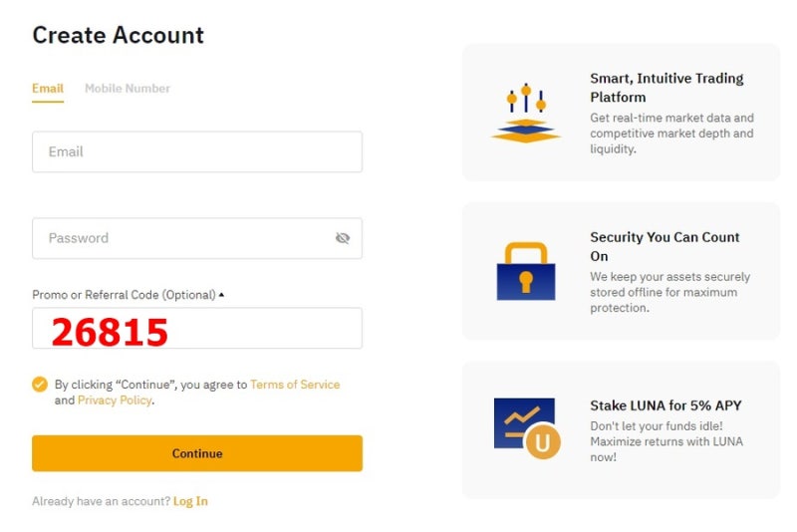Switch to the Mobile Number tab

[x=128, y=89]
